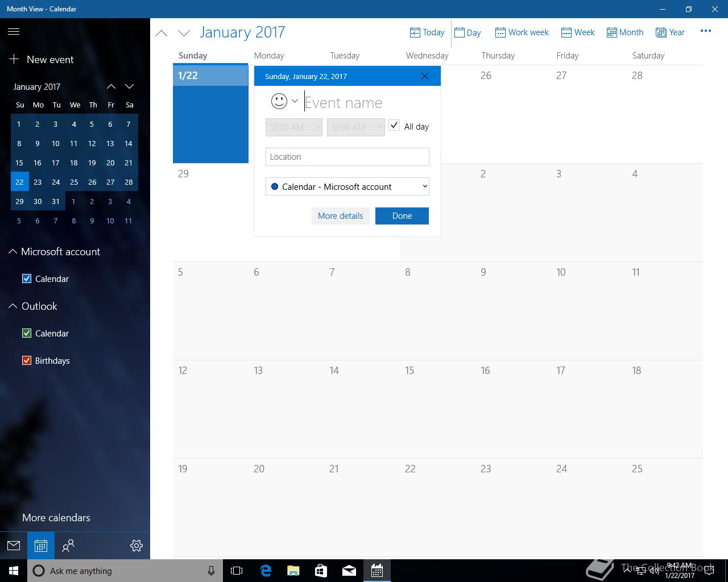Open the Calendar - Microsoft account dropdown
This screenshot has height=582, width=728.
click(x=348, y=186)
